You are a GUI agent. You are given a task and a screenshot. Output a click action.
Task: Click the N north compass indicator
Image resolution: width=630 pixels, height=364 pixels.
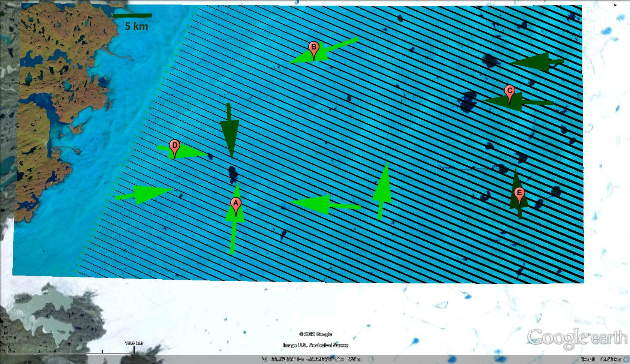pos(615,5)
